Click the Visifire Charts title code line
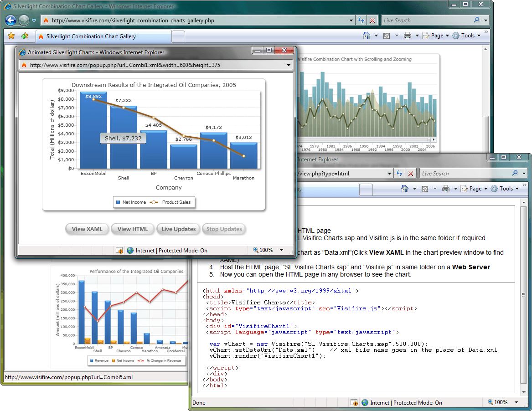The image size is (532, 411). click(261, 303)
